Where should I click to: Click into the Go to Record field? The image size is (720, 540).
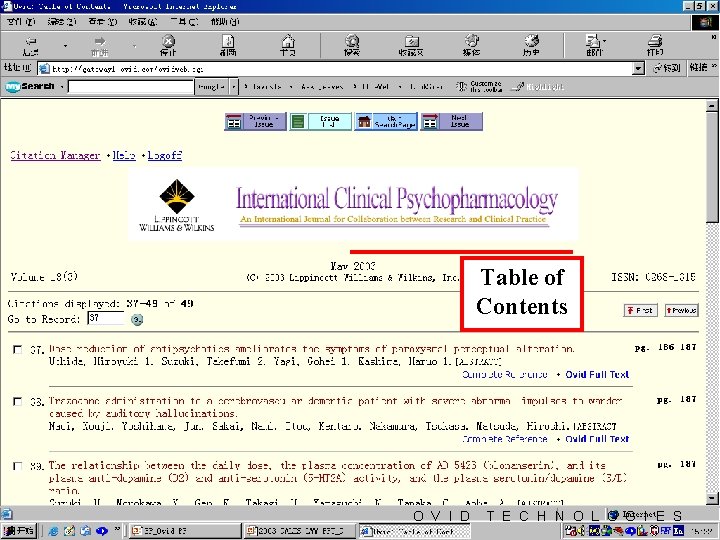coord(106,318)
